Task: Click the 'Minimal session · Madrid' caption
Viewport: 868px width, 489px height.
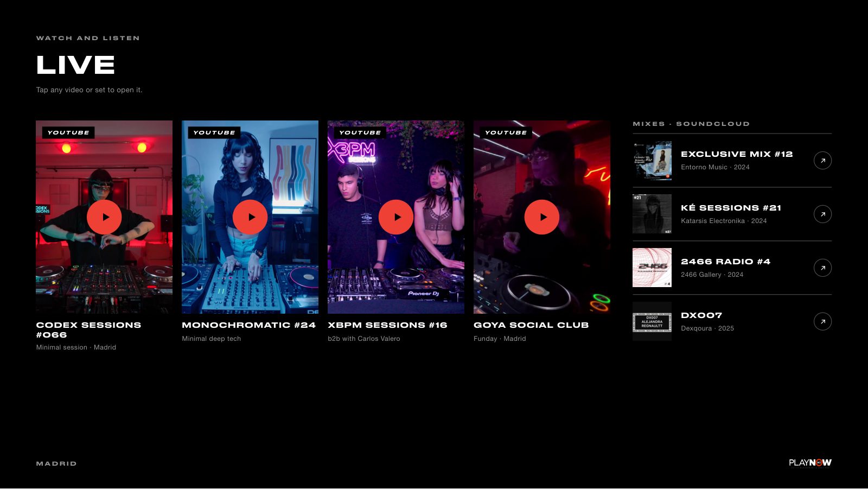Action: 76,347
